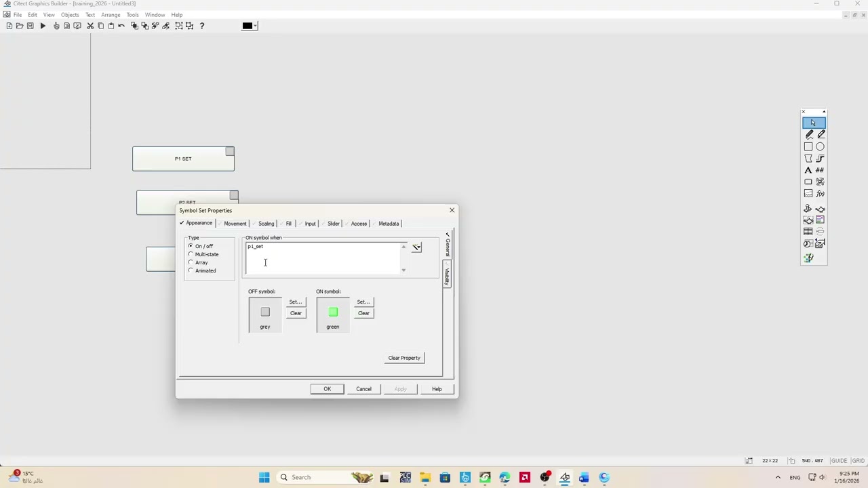Viewport: 868px width, 488px height.
Task: Collapse the toolbox using its top-right arrow
Action: [824, 112]
